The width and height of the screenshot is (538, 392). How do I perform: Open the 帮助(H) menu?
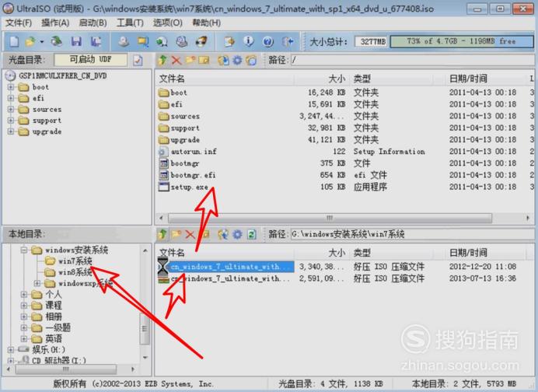point(206,23)
